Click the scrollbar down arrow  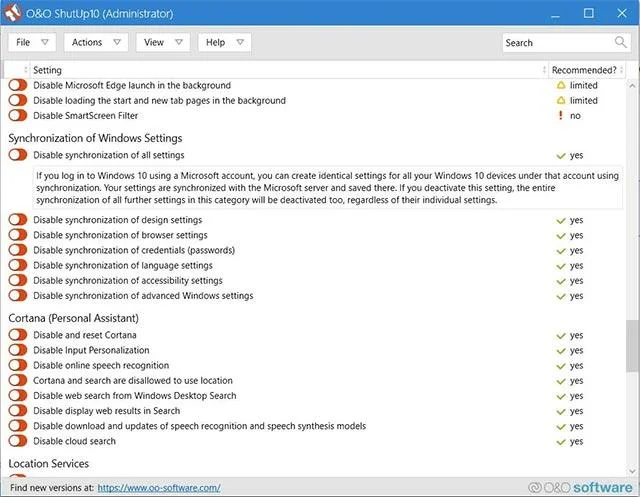click(632, 471)
